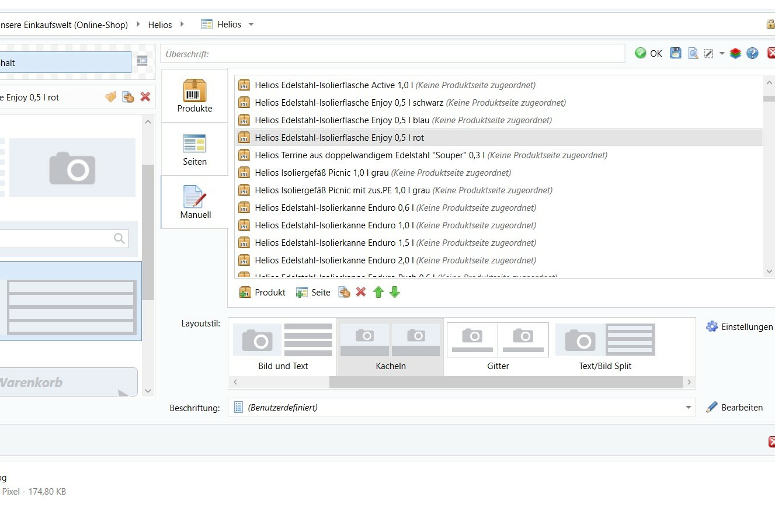The width and height of the screenshot is (775, 532).
Task: Choose the 'Gitter' layout style
Action: coord(498,347)
